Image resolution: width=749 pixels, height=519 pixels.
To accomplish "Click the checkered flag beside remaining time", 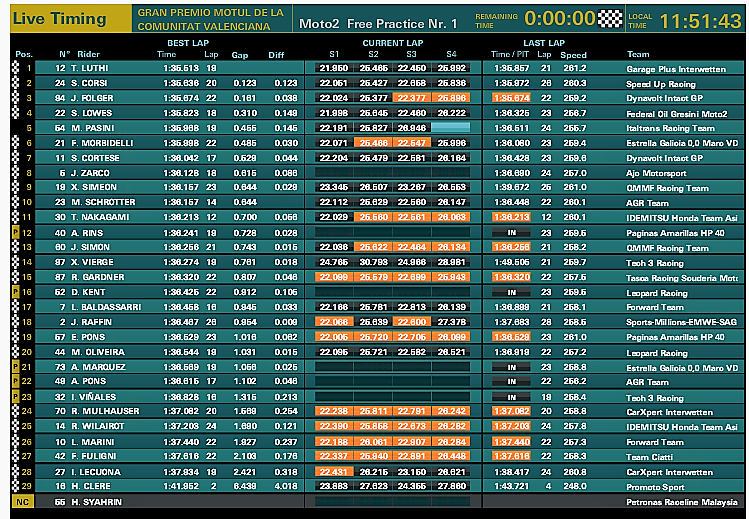I will pos(610,19).
